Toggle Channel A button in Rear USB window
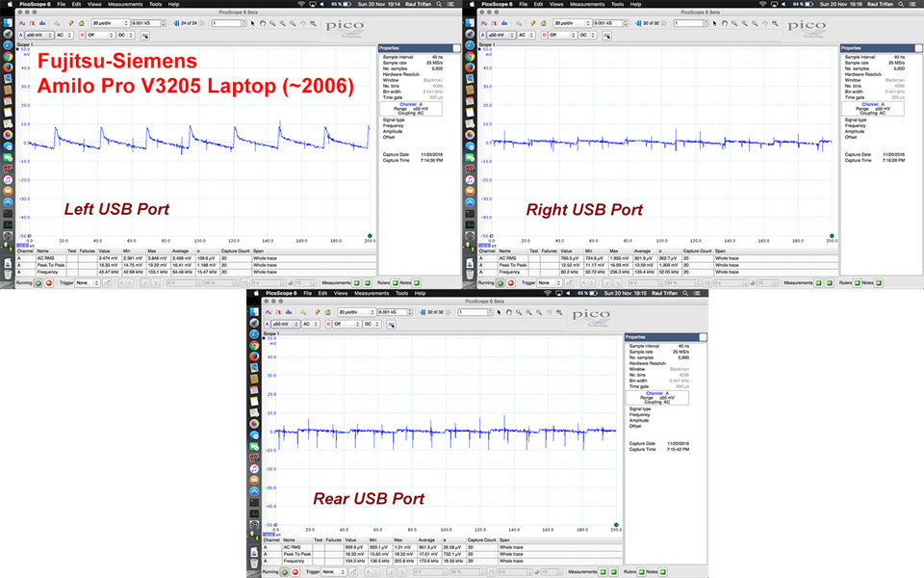The width and height of the screenshot is (924, 578). coord(267,325)
